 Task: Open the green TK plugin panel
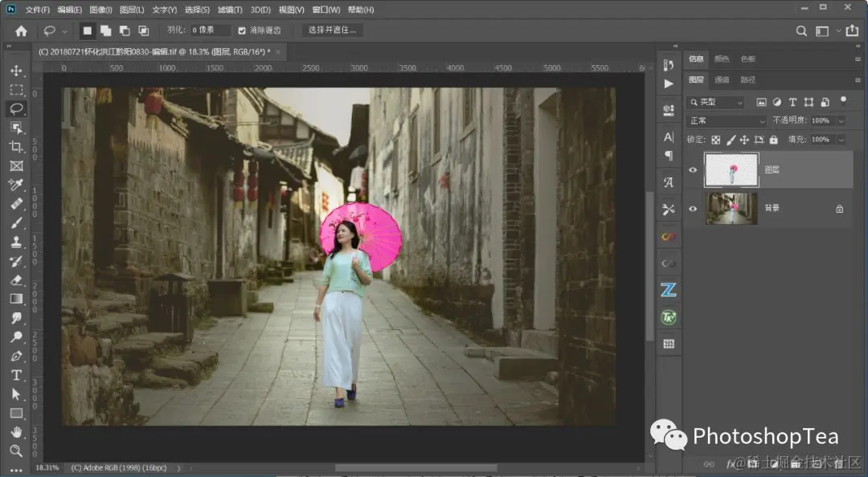point(669,317)
